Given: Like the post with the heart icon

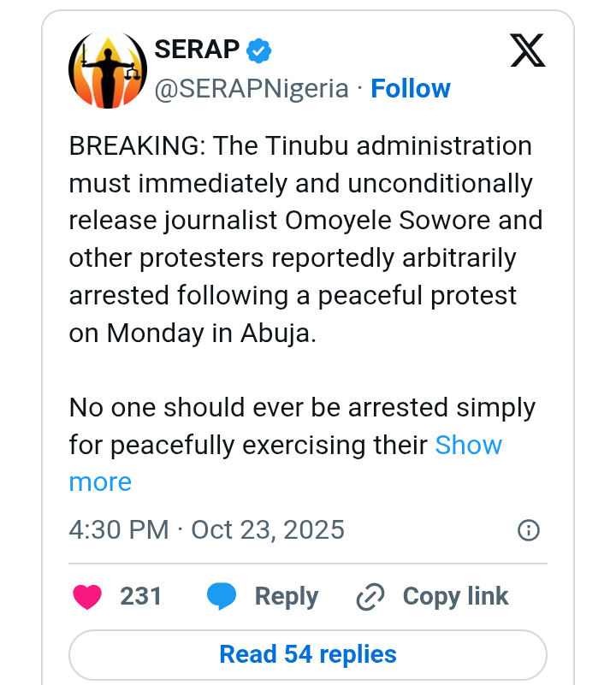Looking at the screenshot, I should [87, 596].
